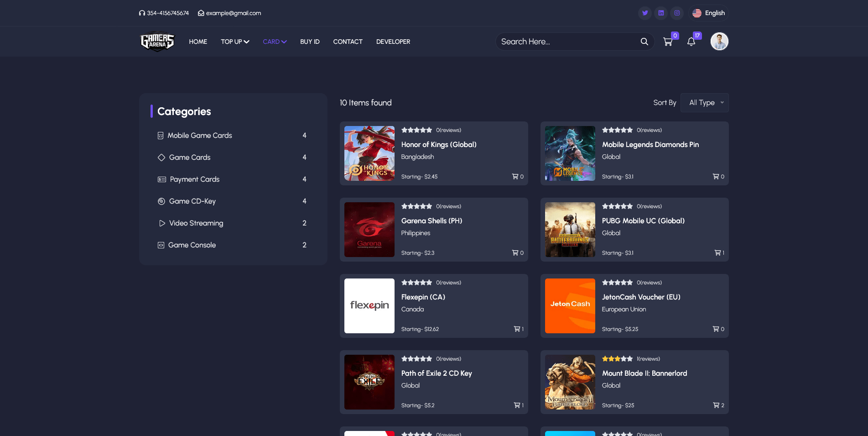Open the Honor of Kings (Global) product
This screenshot has height=436, width=868.
pos(439,145)
